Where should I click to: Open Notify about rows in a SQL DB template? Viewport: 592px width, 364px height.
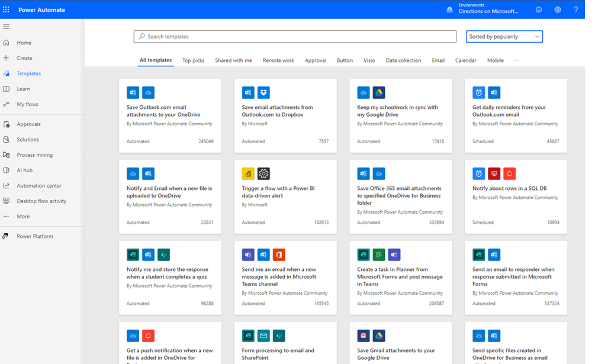coord(516,197)
